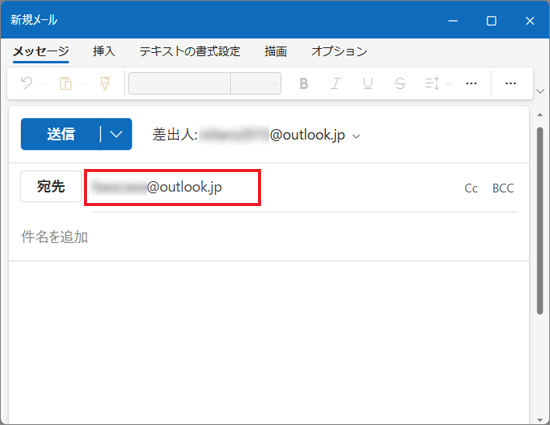Toggle Underline formatting

coord(368,83)
